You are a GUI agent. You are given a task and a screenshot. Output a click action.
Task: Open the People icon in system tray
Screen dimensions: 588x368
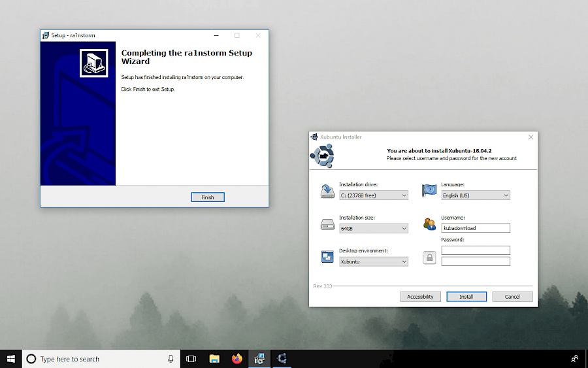[574, 359]
